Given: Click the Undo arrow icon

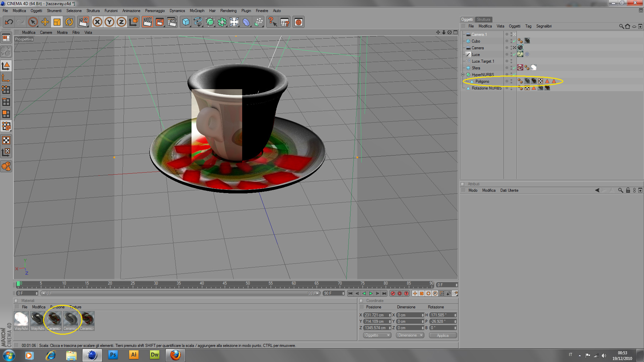Looking at the screenshot, I should click(9, 22).
